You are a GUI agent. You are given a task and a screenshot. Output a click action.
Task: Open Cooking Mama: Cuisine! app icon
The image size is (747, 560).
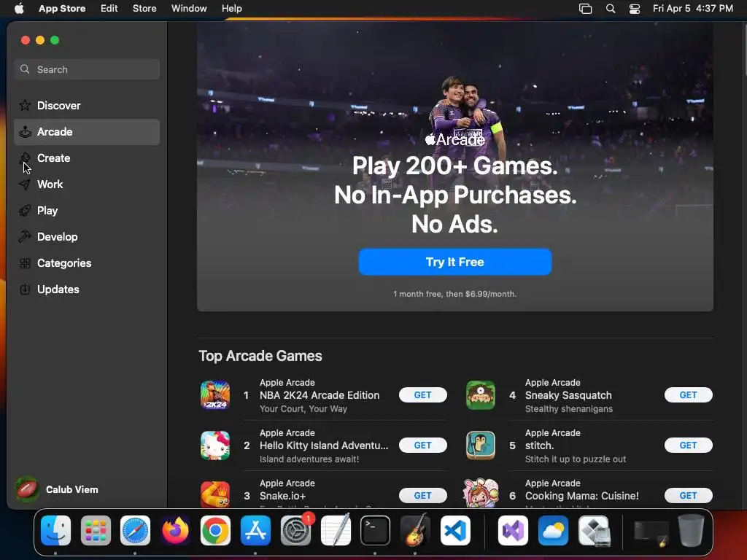point(480,494)
